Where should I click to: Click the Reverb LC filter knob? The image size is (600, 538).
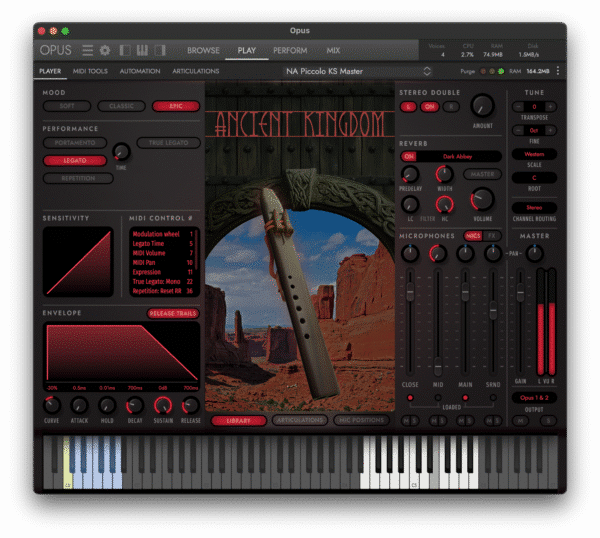(x=409, y=204)
